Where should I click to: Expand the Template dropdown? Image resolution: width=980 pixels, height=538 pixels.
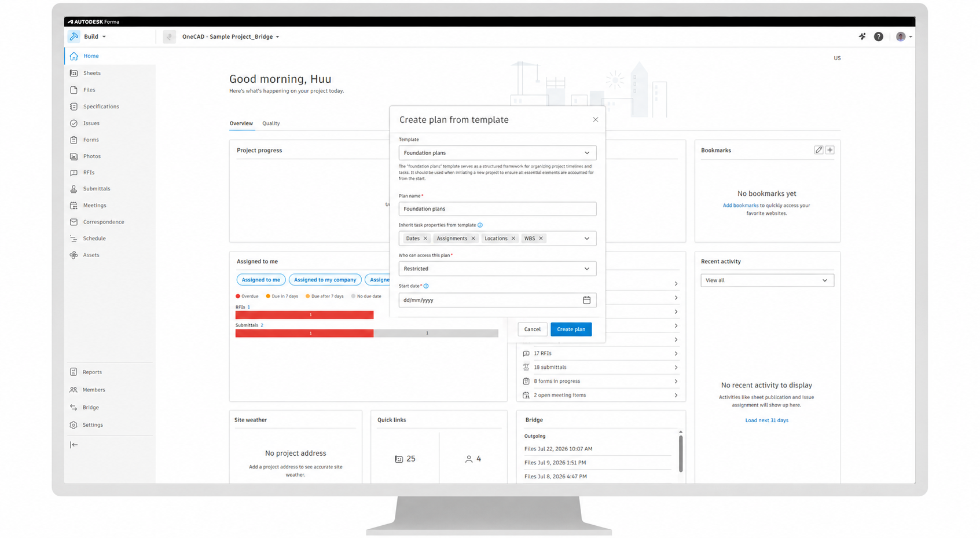(497, 153)
